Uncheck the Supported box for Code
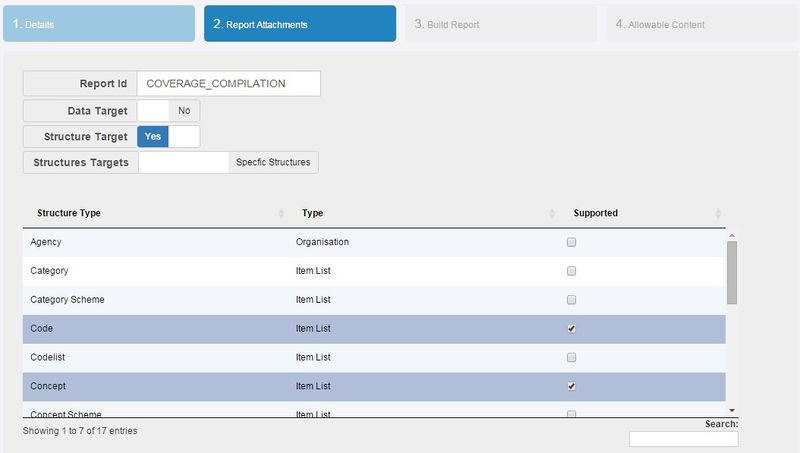Viewport: 800px width, 453px height. pos(571,329)
